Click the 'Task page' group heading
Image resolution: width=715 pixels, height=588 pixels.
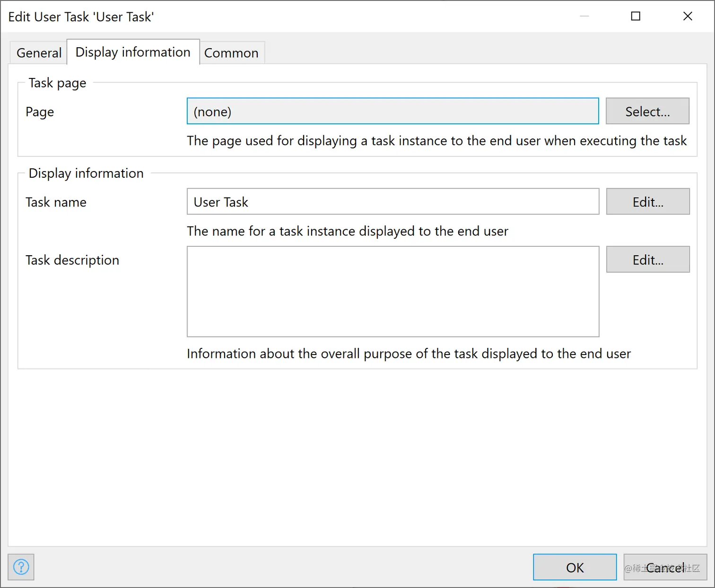pos(57,83)
